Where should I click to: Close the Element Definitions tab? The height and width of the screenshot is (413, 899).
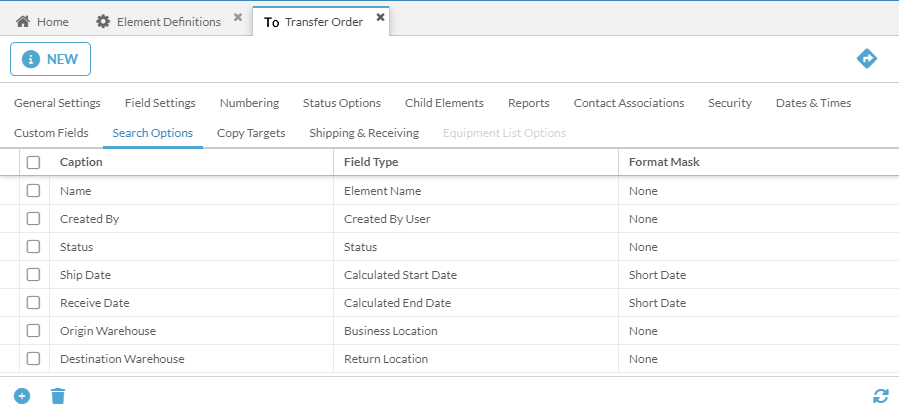238,17
